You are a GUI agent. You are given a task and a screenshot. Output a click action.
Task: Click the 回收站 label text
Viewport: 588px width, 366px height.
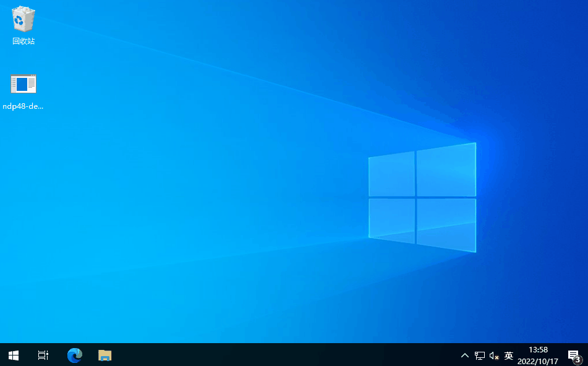(23, 41)
